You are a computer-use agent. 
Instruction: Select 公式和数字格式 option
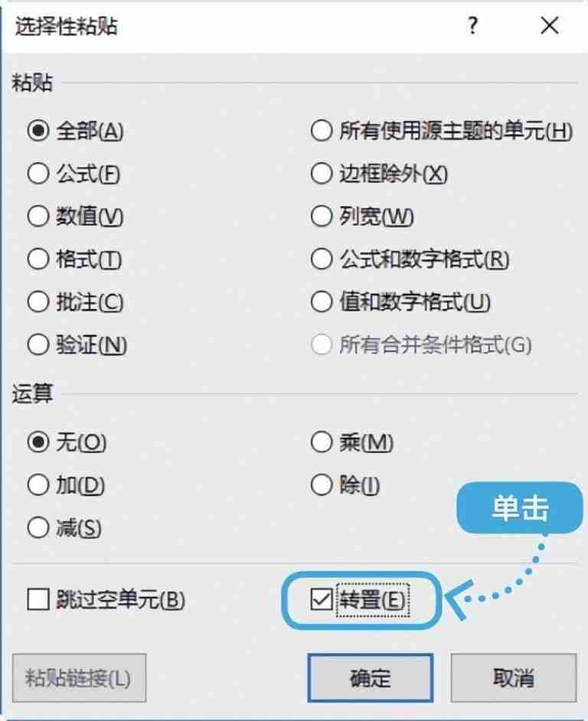[x=320, y=259]
